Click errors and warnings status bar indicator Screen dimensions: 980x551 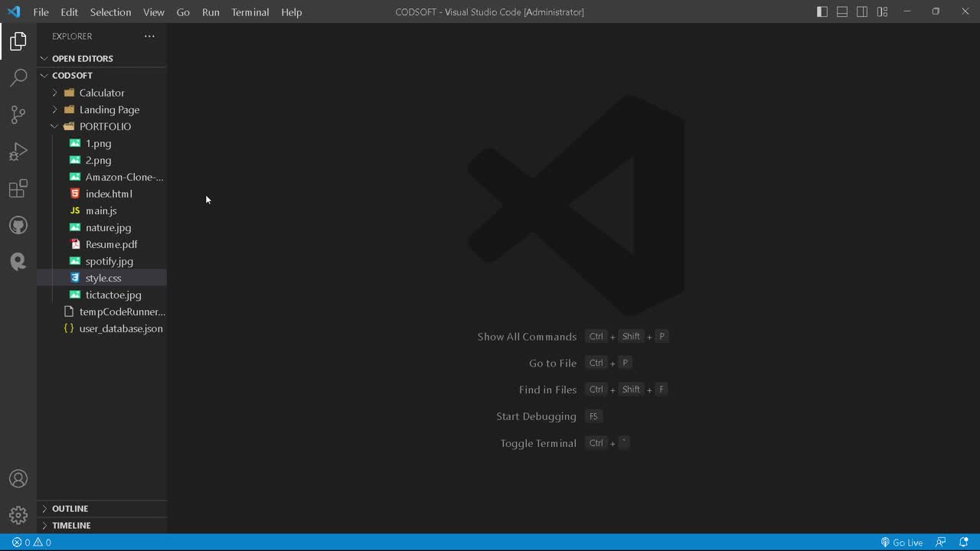(x=31, y=543)
